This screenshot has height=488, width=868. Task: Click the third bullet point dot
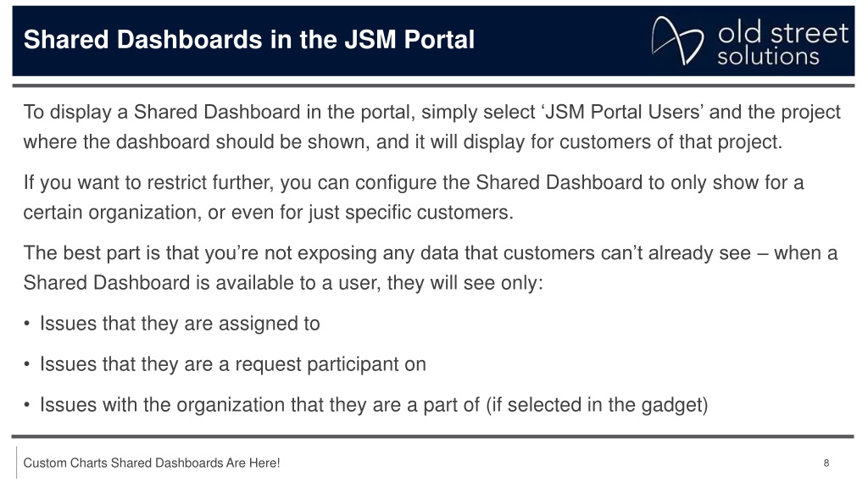(x=26, y=405)
